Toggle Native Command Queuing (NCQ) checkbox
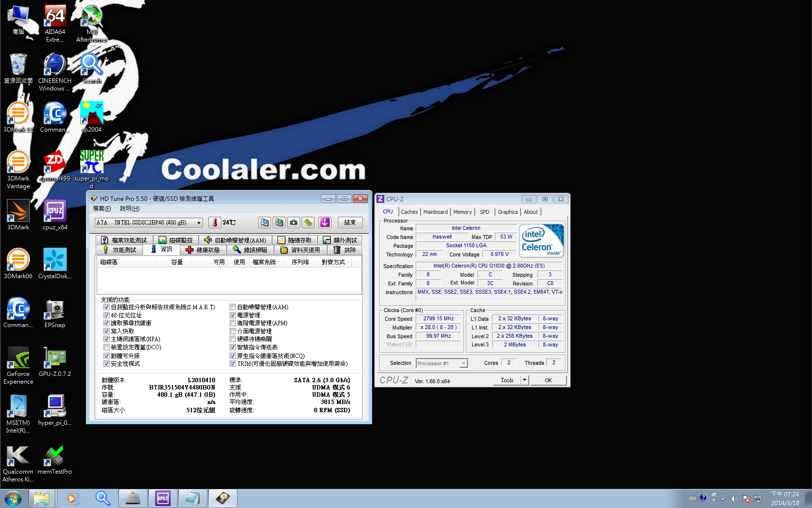The width and height of the screenshot is (812, 508). pos(232,356)
